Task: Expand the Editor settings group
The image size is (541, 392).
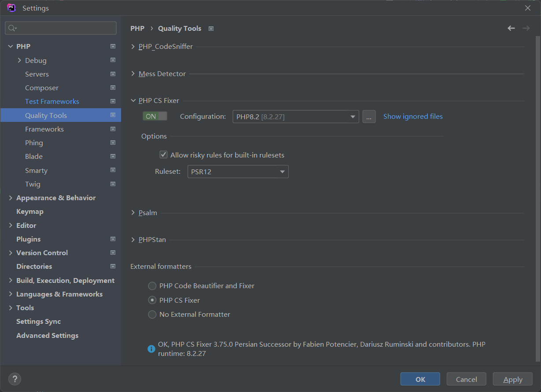Action: [11, 225]
